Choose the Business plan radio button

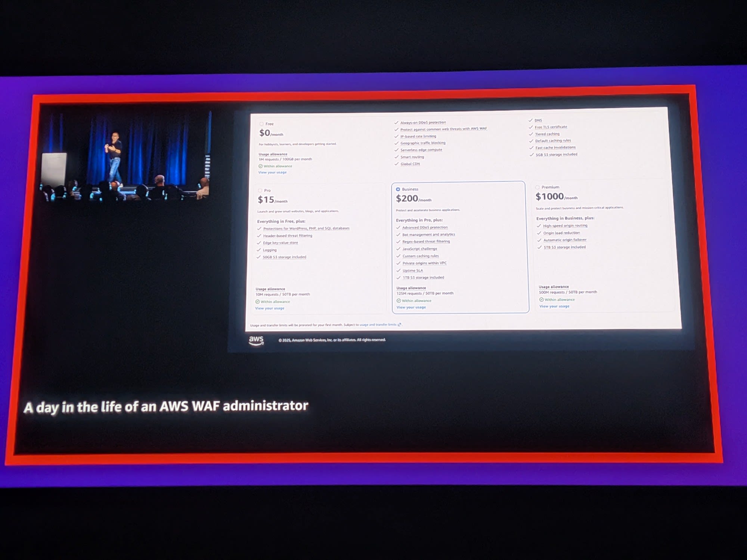click(398, 189)
